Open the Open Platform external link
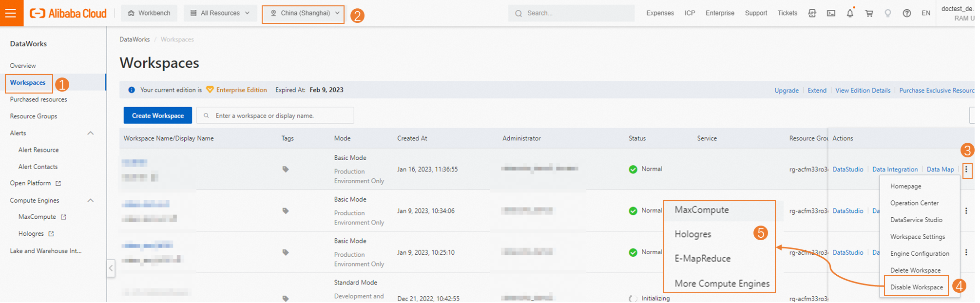This screenshot has height=303, width=980. 35,183
